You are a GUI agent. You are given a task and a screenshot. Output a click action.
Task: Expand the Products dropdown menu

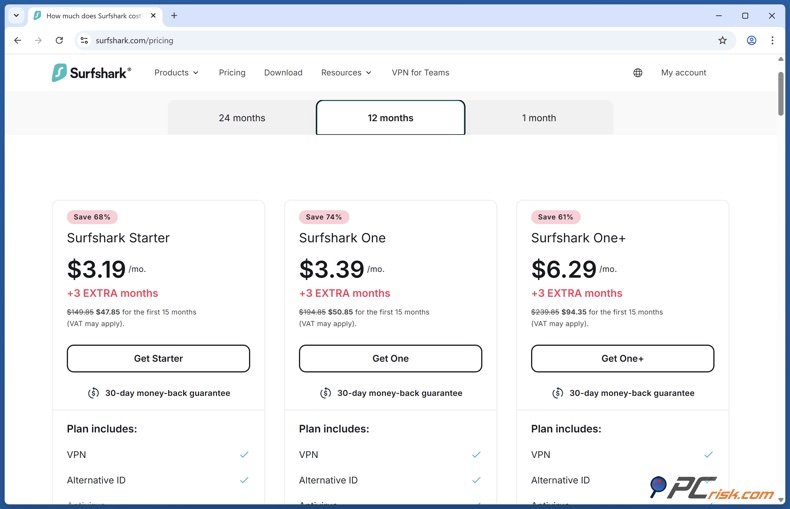(x=176, y=73)
